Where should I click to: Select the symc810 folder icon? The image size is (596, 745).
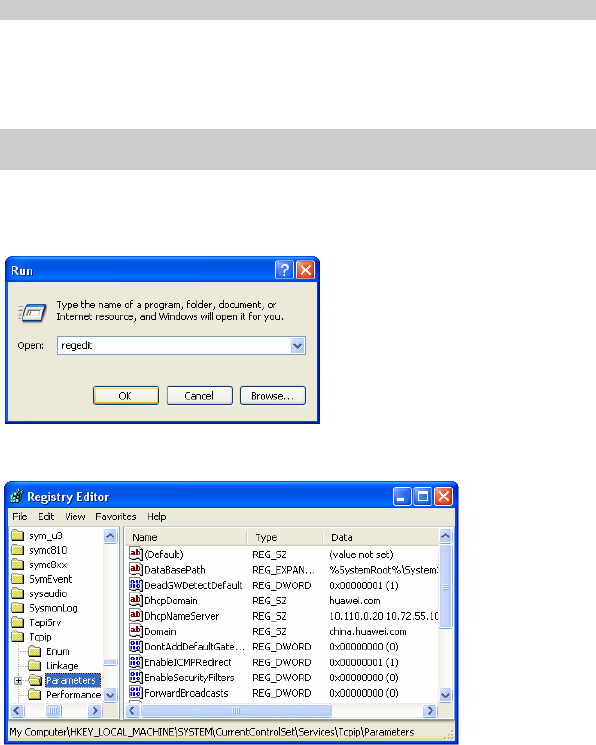(x=18, y=550)
